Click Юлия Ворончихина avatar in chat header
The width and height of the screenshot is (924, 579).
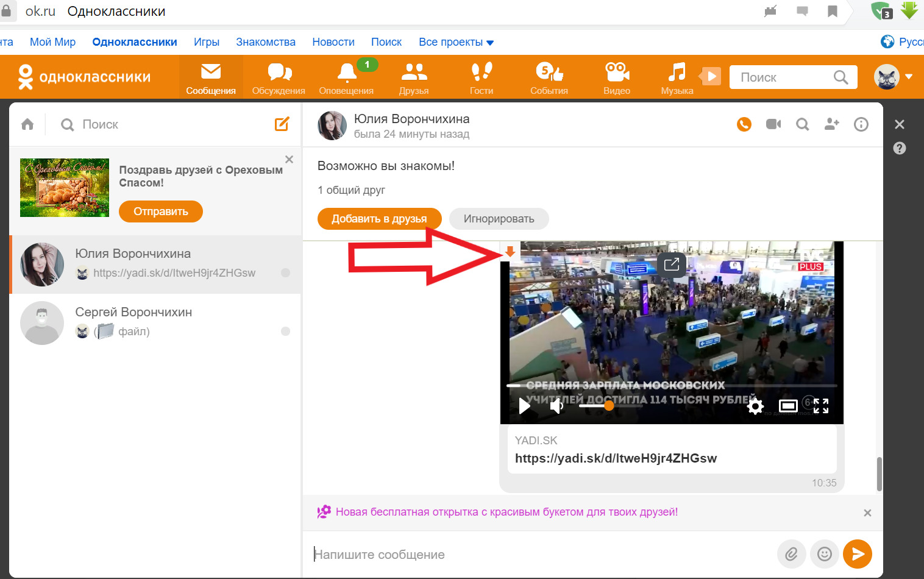click(332, 126)
